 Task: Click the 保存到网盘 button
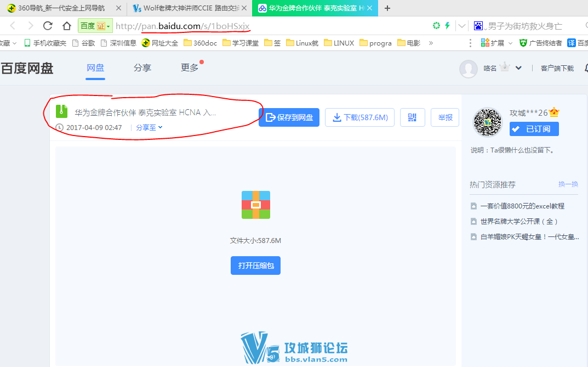[x=289, y=117]
